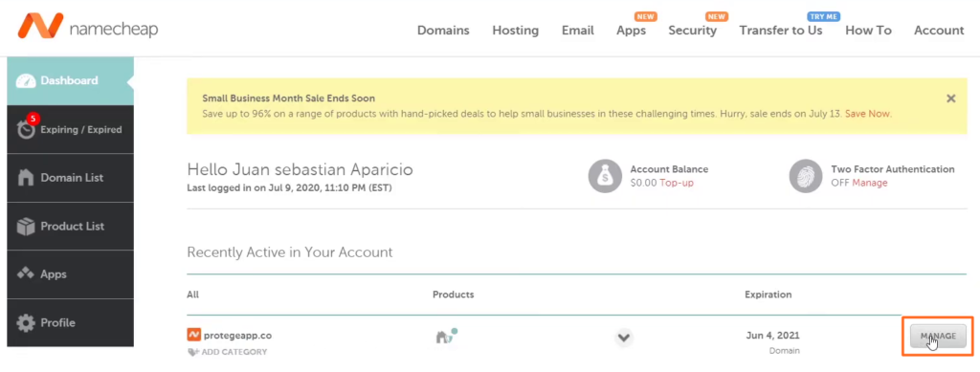The width and height of the screenshot is (980, 372).
Task: Click Manage link for Two Factor Authentication
Action: [x=869, y=183]
